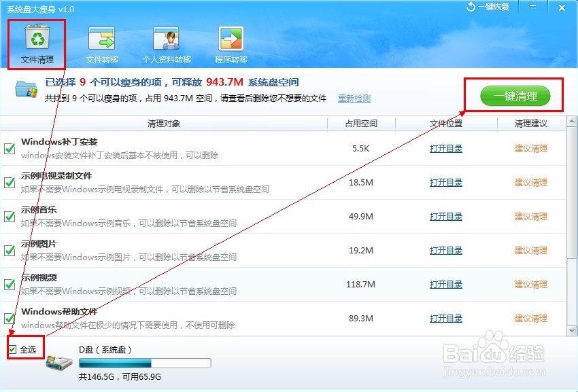Screen dimensions: 578x392
Task: Sort by the 清理对象 column header
Action: click(x=164, y=124)
